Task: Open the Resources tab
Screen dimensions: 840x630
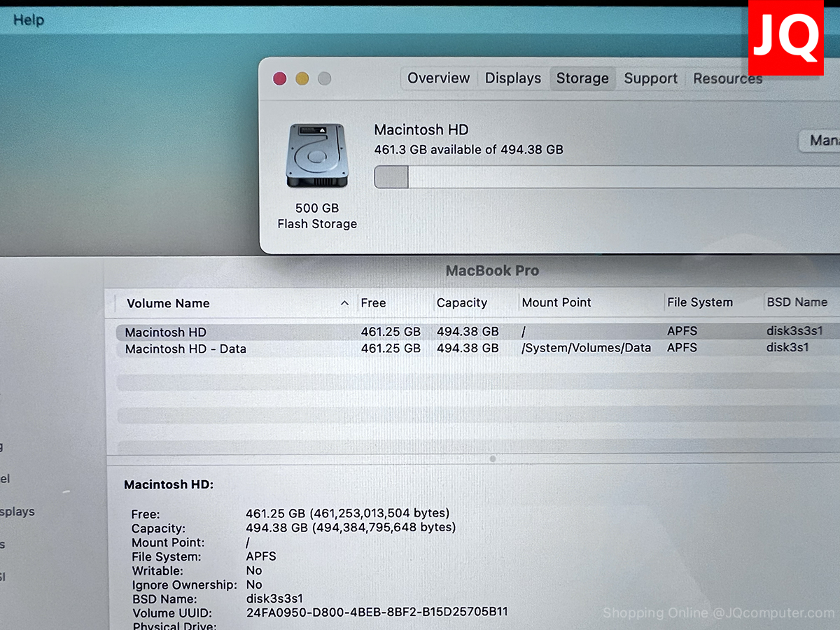Action: [727, 78]
